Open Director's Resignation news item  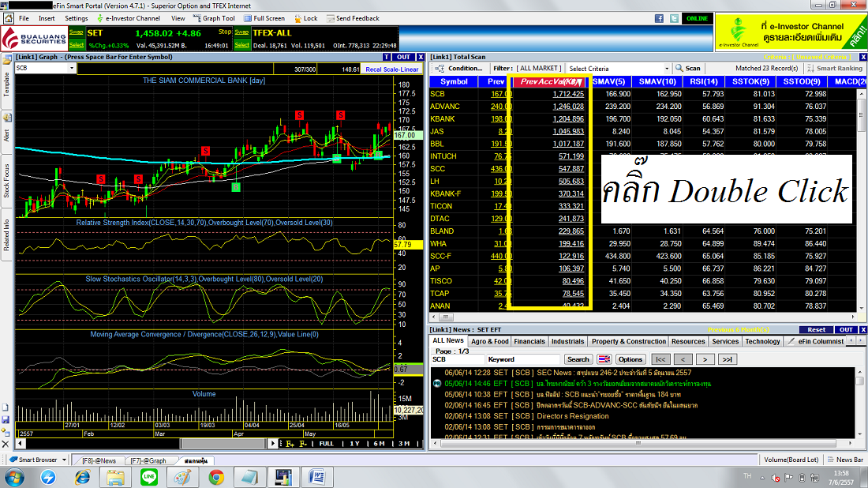tap(572, 416)
